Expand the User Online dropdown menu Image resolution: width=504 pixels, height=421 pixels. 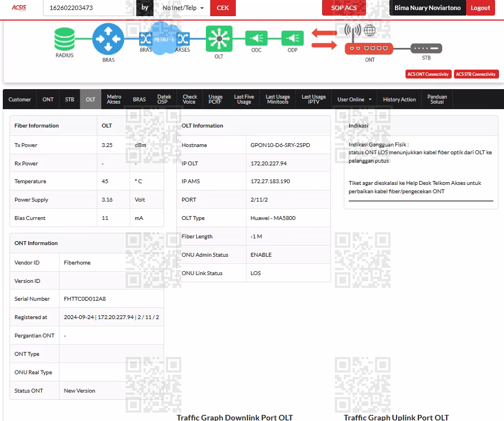coord(354,100)
